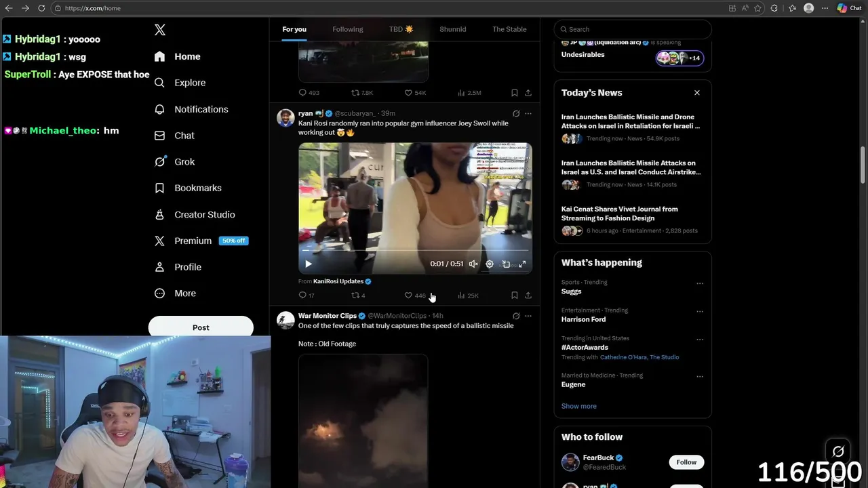
Task: Open options for Eugene trend
Action: [x=700, y=377]
